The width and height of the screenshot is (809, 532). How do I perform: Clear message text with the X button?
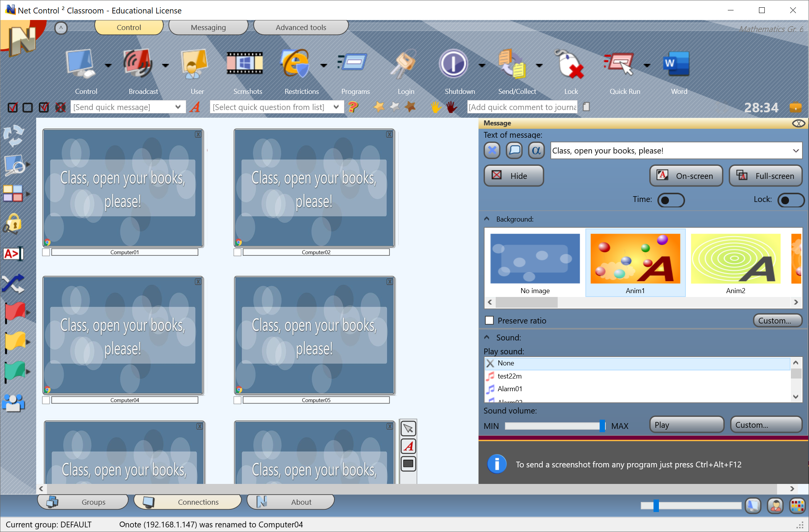[x=492, y=150]
